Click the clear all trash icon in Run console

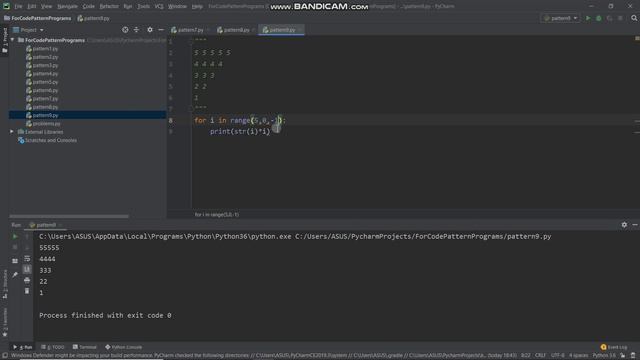[x=27, y=291]
